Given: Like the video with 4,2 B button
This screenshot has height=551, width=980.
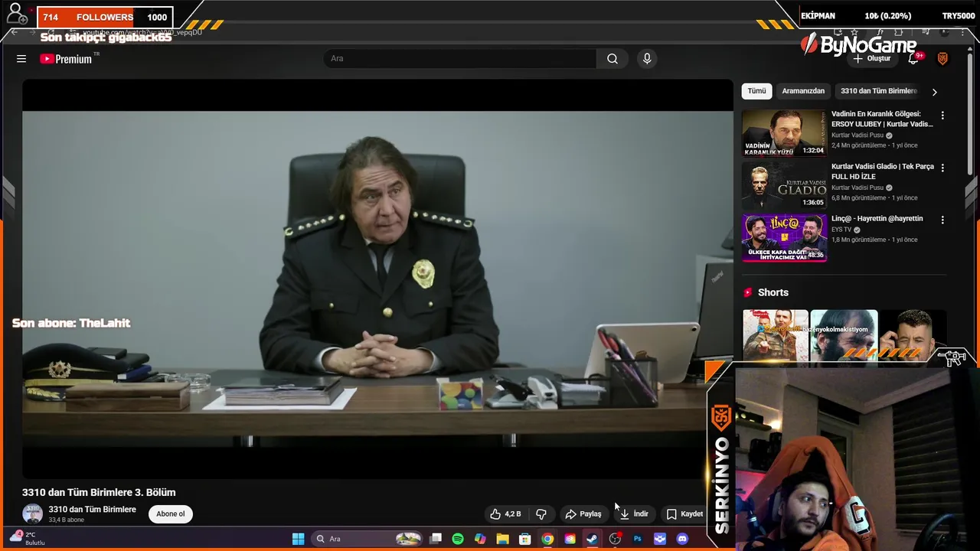Looking at the screenshot, I should 505,514.
